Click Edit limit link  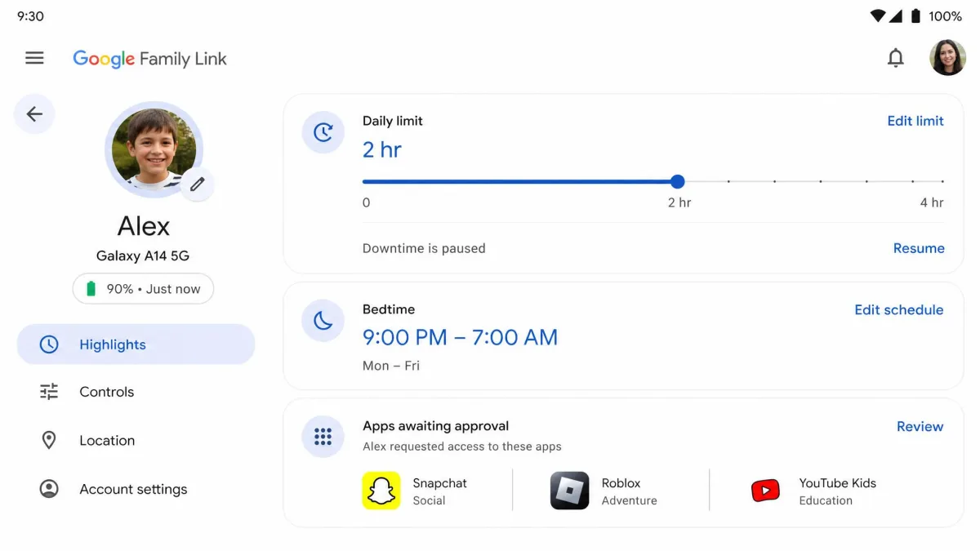pyautogui.click(x=915, y=121)
